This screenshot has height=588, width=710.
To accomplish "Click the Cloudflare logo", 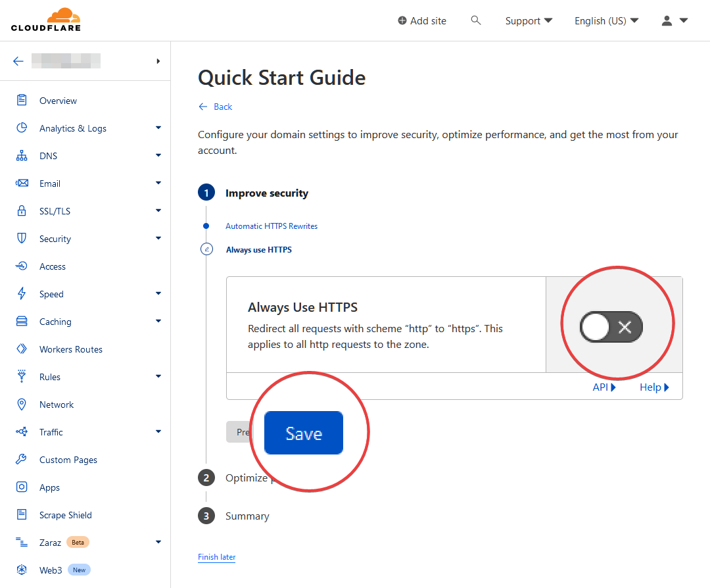I will point(46,20).
